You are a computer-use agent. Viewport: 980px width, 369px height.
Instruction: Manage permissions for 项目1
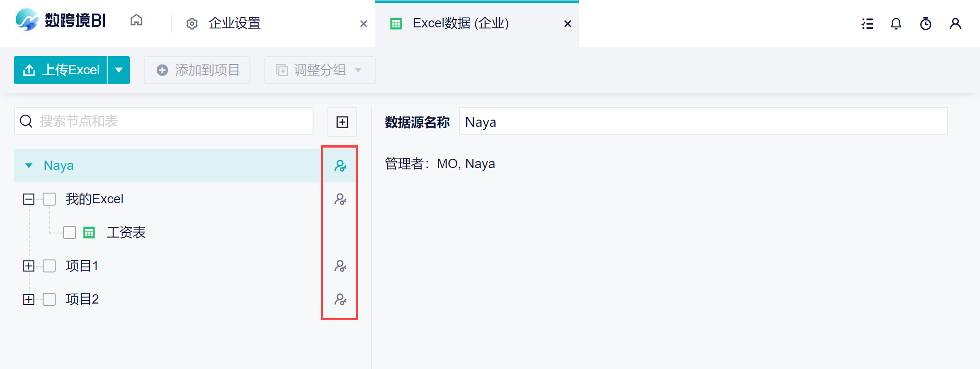point(340,266)
